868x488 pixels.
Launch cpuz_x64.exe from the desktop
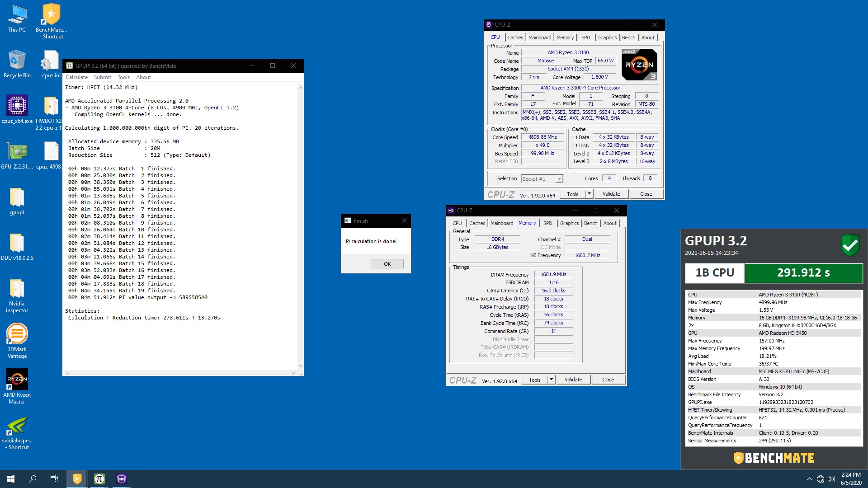coord(17,109)
